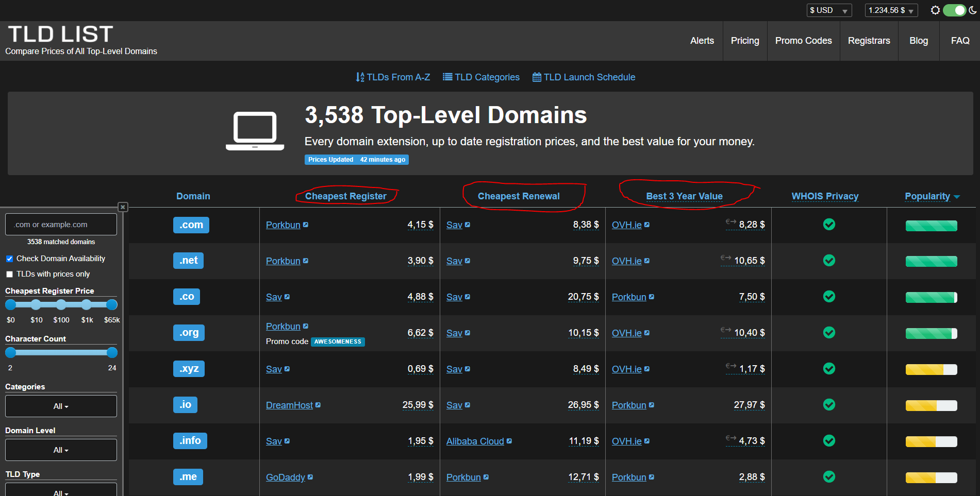This screenshot has width=980, height=496.
Task: Click the external-link icon next to Alibaba Cloud for .info
Action: (x=509, y=441)
